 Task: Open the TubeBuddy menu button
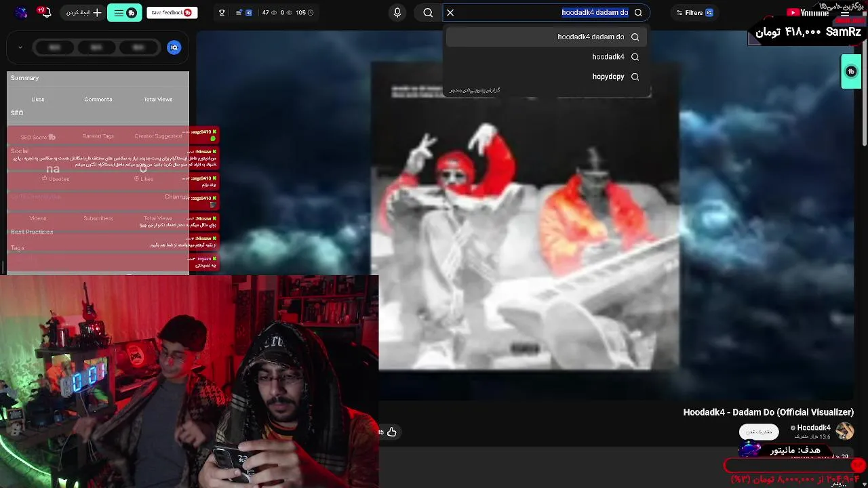click(x=124, y=12)
